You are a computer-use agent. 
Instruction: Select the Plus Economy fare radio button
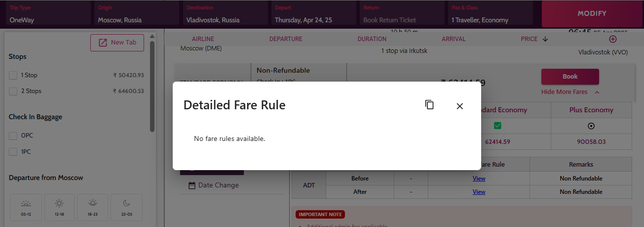(591, 126)
